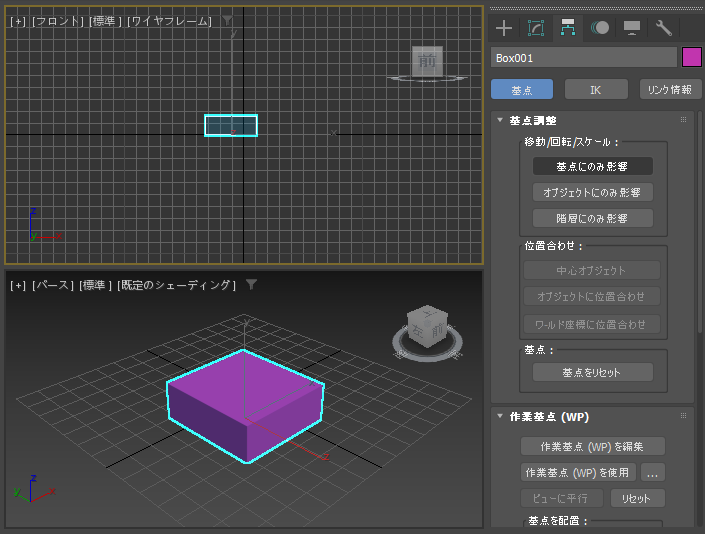Click the perspective ViewCube 前 face
Image resolution: width=705 pixels, height=534 pixels.
click(437, 331)
